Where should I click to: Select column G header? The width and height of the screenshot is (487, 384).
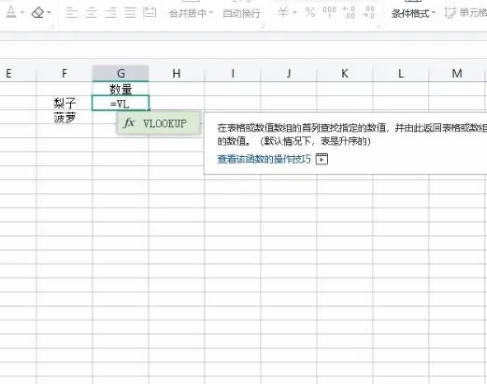click(121, 73)
